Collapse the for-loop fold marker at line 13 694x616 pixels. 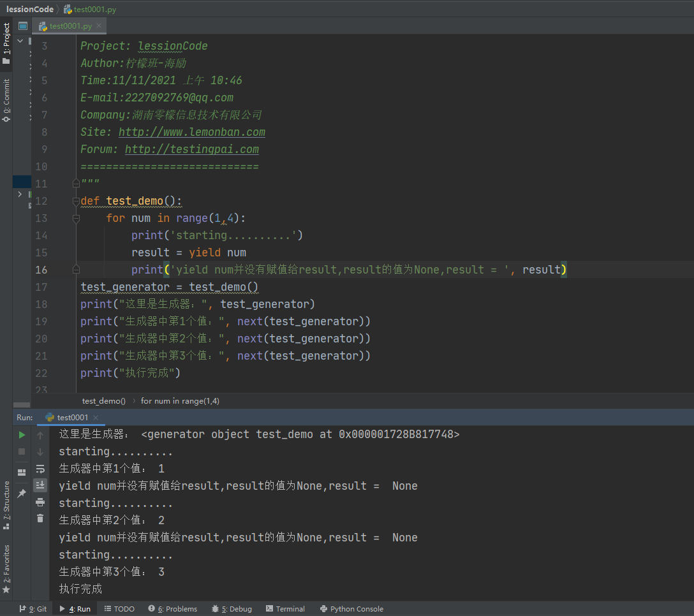coord(76,218)
